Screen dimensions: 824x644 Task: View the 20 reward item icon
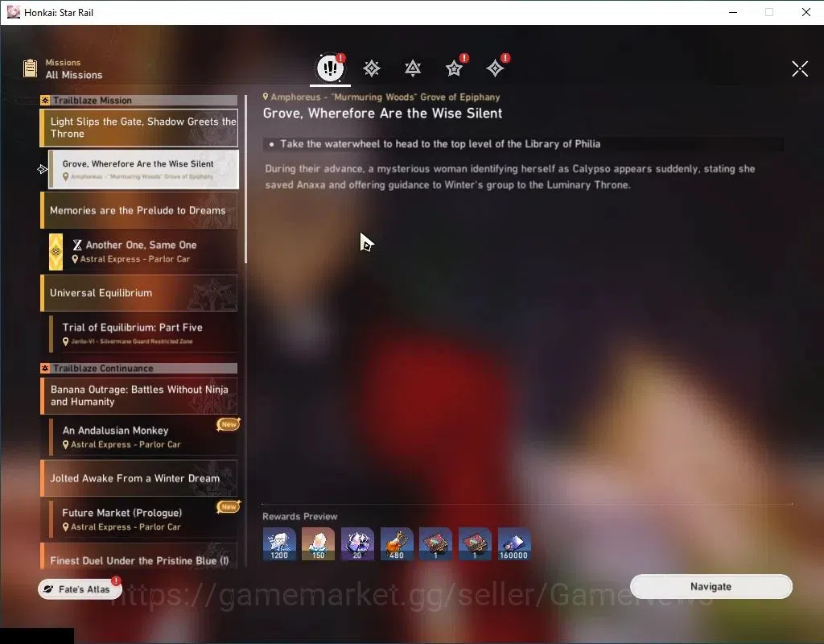tap(357, 543)
